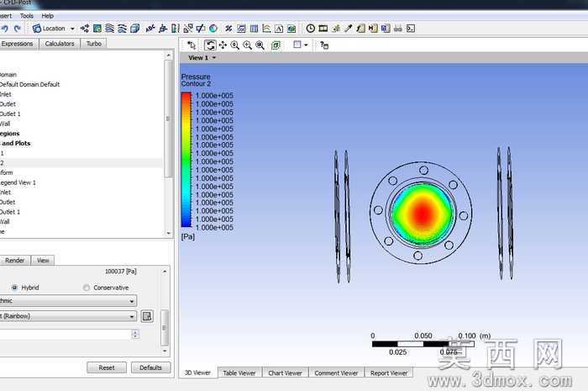This screenshot has width=588, height=391.
Task: Insert a Comment (letter A icon)
Action: point(279,29)
